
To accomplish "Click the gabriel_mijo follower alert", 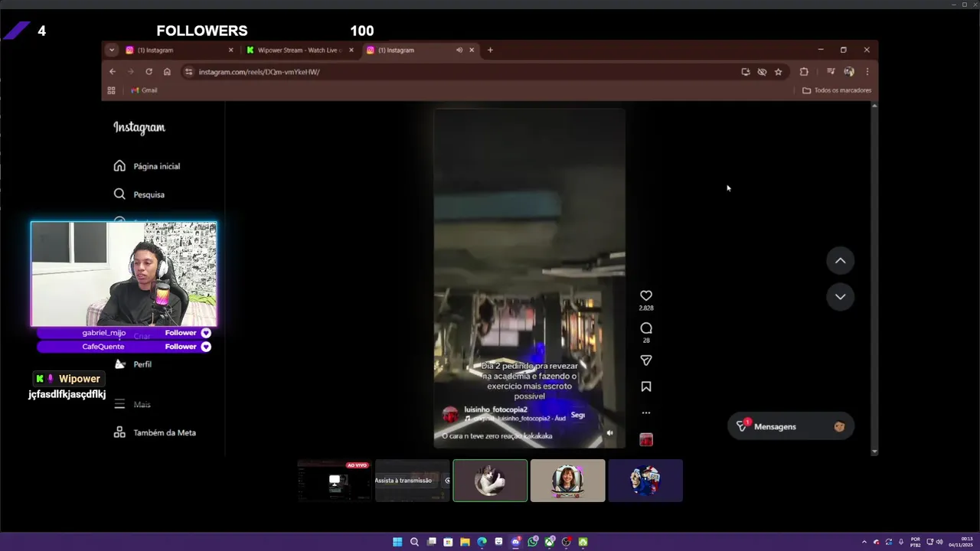I will pyautogui.click(x=124, y=333).
